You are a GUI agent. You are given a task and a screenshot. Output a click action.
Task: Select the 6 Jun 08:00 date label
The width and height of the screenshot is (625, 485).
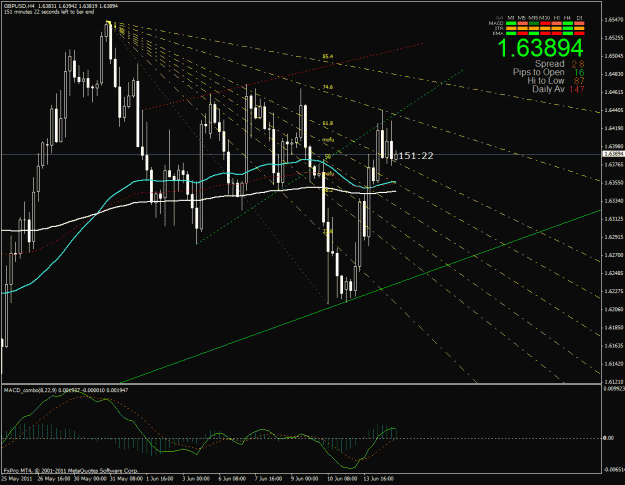[232, 479]
